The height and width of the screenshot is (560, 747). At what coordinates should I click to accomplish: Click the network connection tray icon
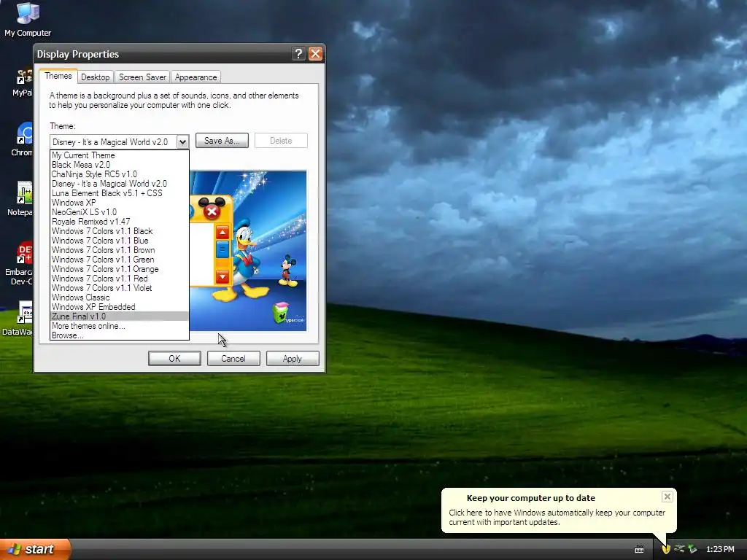pyautogui.click(x=679, y=549)
